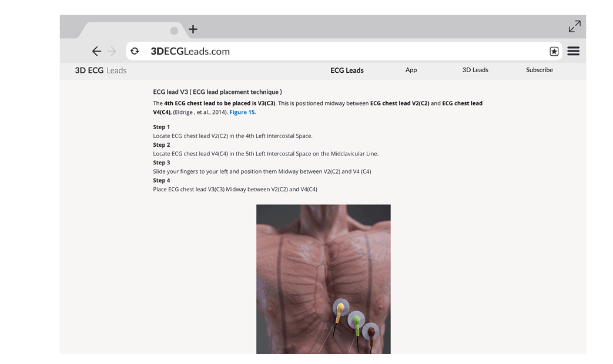This screenshot has height=364, width=613.
Task: Click text mentioning 'Midclavicular Line'
Action: point(266,154)
